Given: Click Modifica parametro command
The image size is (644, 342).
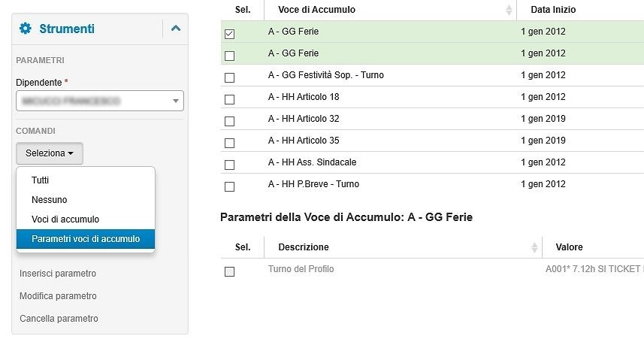Looking at the screenshot, I should [58, 296].
